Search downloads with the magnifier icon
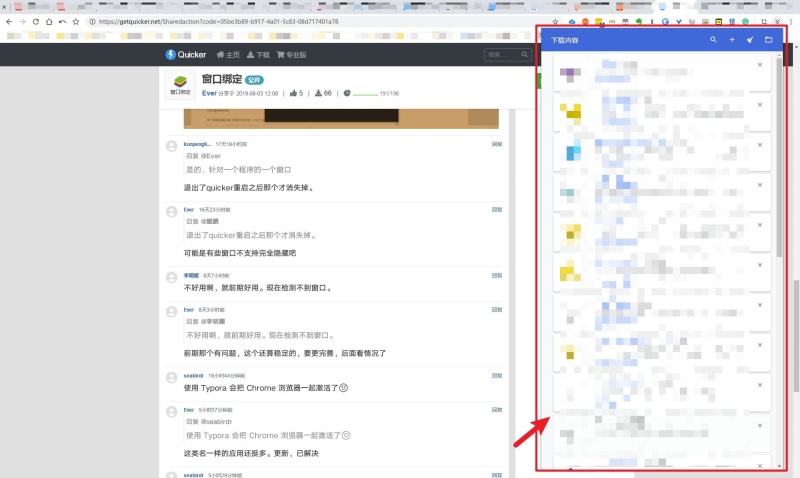 point(713,40)
